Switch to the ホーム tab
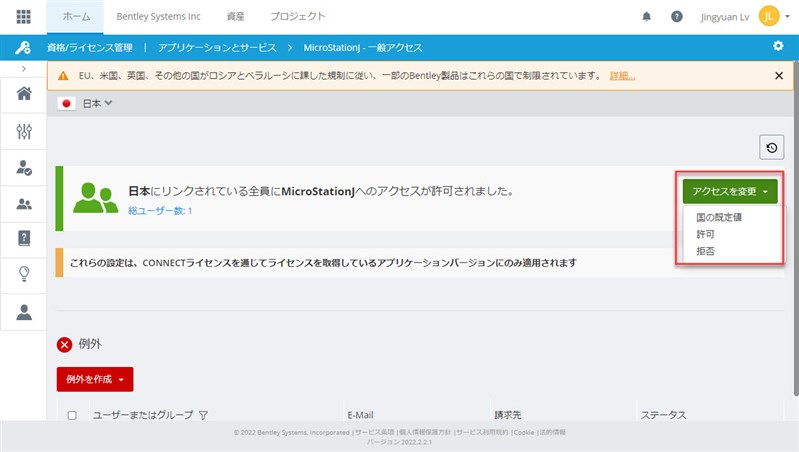Image resolution: width=799 pixels, height=452 pixels. pos(76,17)
